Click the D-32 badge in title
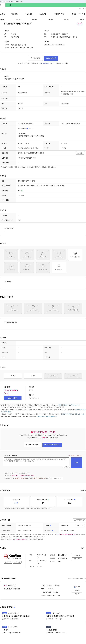Image resolution: width=86 pixels, height=644 pixels. click(x=80, y=24)
